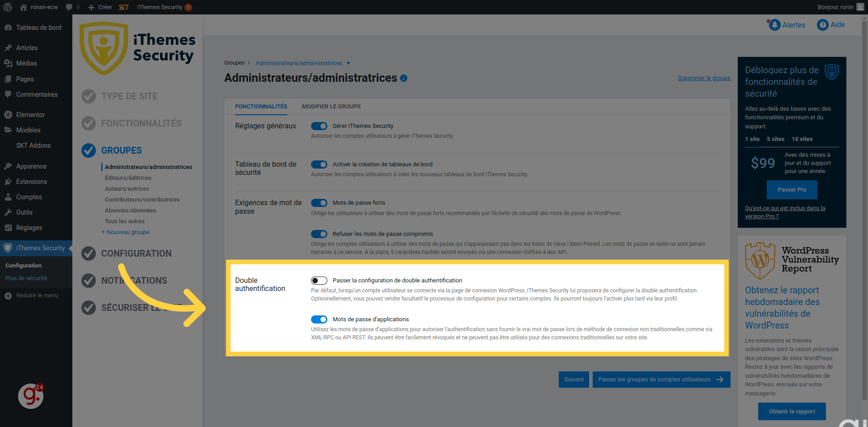Select Tous les autres group

[x=125, y=221]
